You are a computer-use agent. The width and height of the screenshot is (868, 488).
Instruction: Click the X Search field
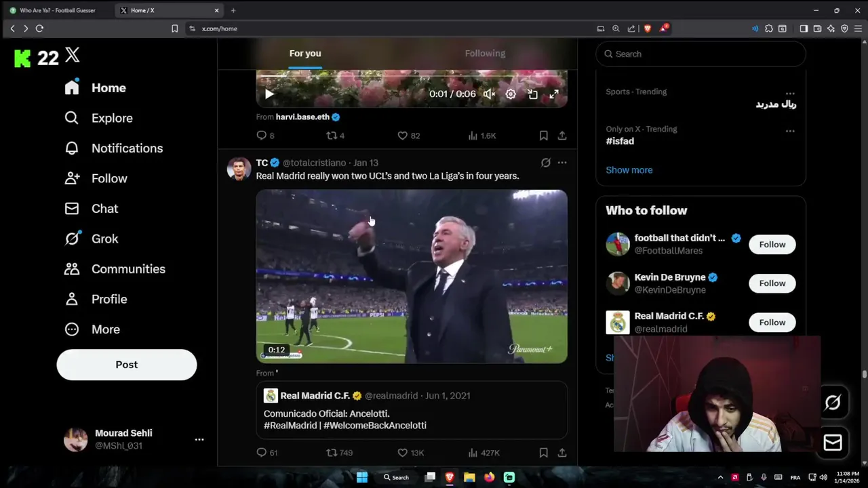[701, 54]
